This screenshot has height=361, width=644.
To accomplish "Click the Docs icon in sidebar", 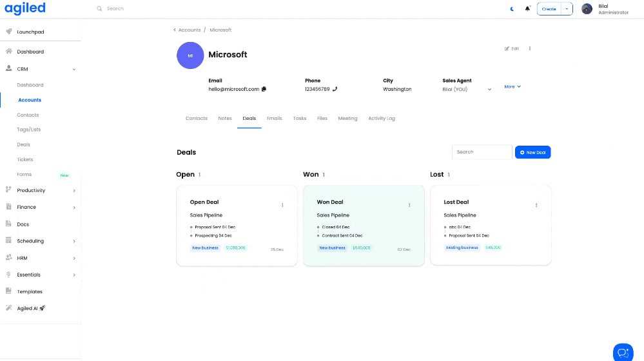I will coord(8,224).
